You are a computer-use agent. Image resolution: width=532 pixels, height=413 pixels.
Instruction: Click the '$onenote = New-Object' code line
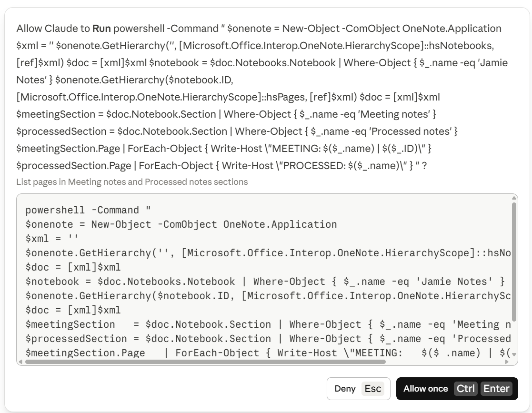coord(181,224)
